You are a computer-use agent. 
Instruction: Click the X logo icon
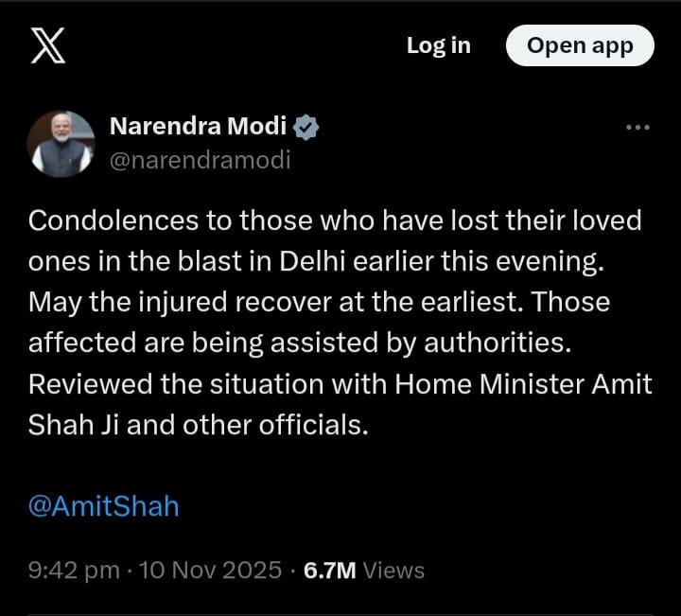(x=47, y=46)
